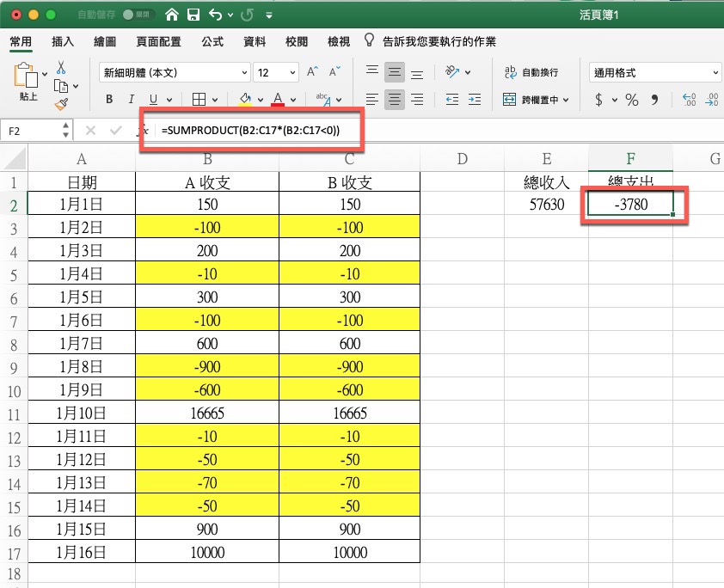724x588 pixels.
Task: Click the Name Box showing F2
Action: click(33, 131)
